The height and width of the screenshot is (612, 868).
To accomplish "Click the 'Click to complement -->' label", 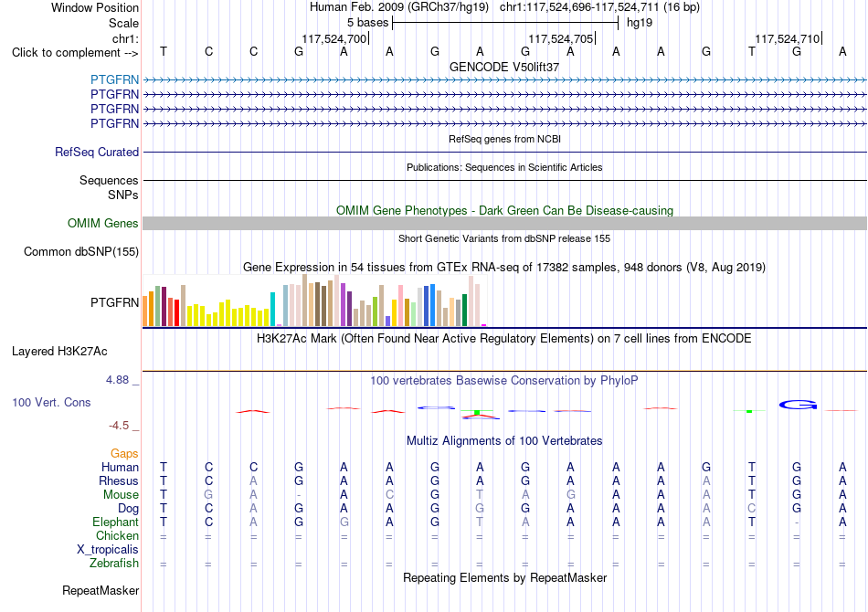I will [x=75, y=53].
